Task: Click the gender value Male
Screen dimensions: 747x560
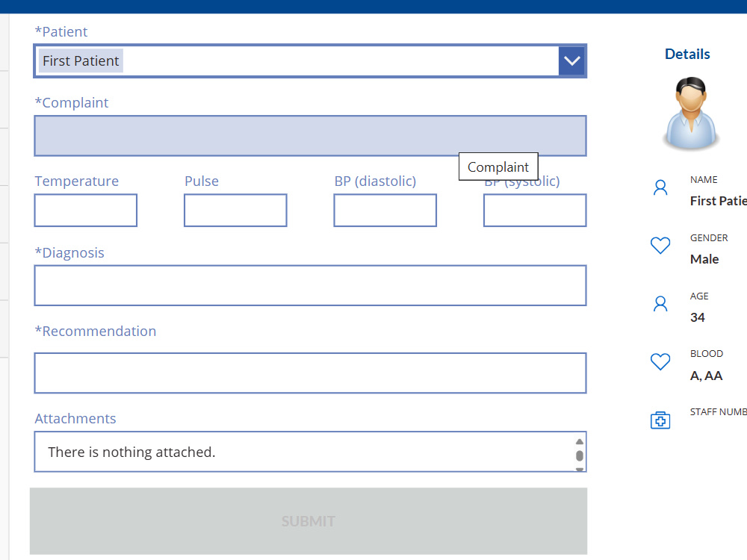Action: click(x=704, y=260)
